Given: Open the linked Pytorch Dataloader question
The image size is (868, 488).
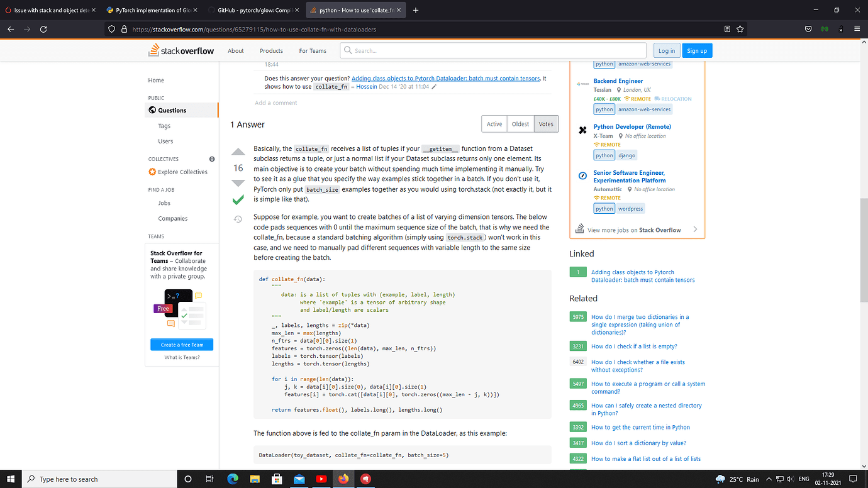Looking at the screenshot, I should point(633,276).
